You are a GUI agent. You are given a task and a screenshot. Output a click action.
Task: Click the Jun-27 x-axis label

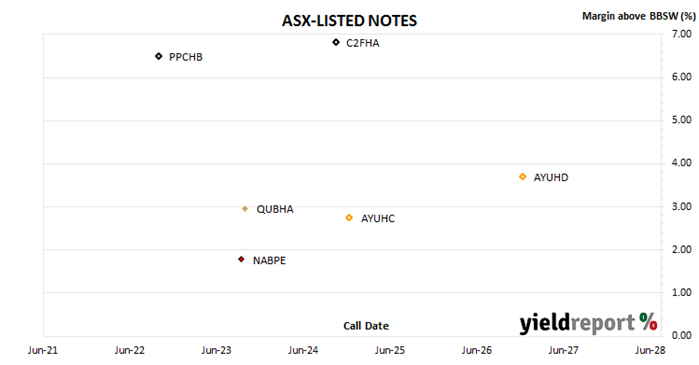click(x=563, y=350)
